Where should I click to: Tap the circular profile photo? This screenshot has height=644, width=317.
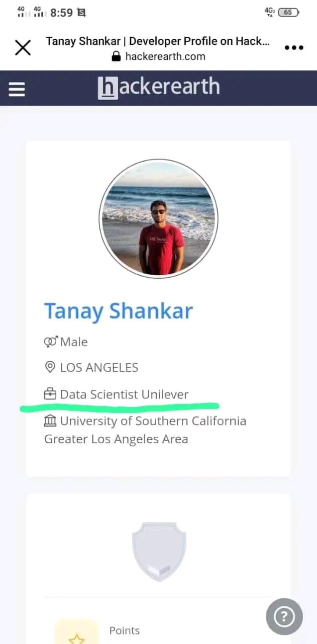tap(159, 218)
